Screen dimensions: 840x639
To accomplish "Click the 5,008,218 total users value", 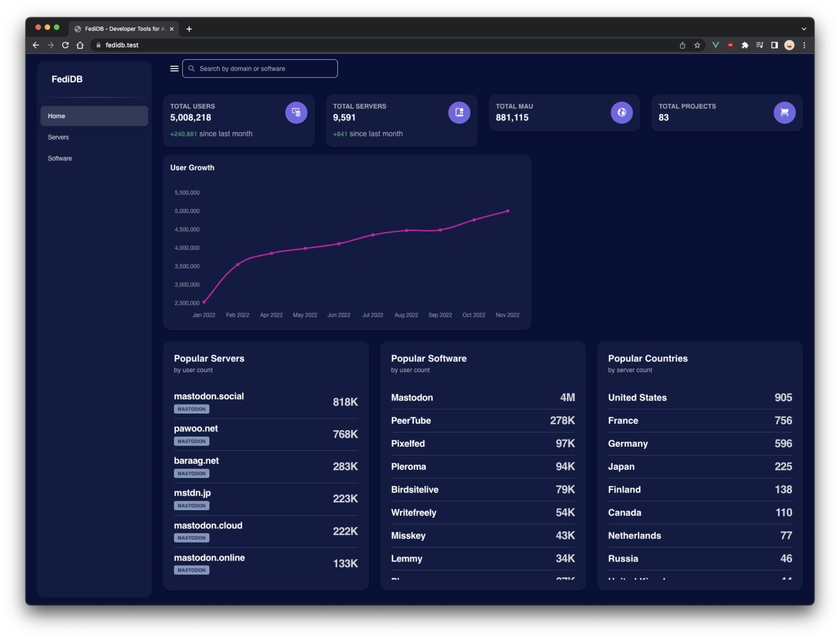I will pos(191,118).
